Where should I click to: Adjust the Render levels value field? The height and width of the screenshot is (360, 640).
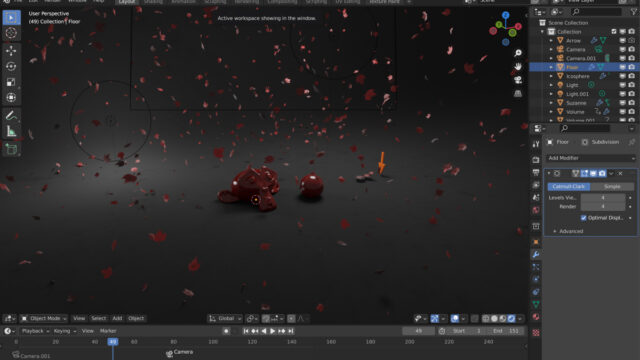(603, 207)
